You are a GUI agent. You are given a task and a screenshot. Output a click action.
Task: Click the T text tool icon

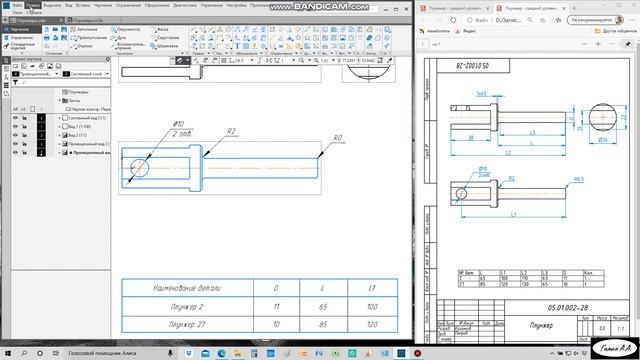click(237, 46)
